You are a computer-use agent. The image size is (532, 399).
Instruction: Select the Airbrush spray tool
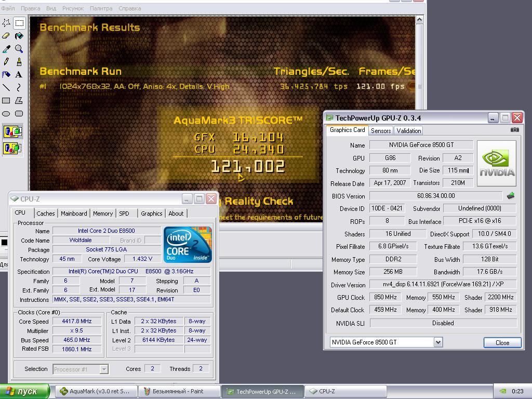click(6, 74)
